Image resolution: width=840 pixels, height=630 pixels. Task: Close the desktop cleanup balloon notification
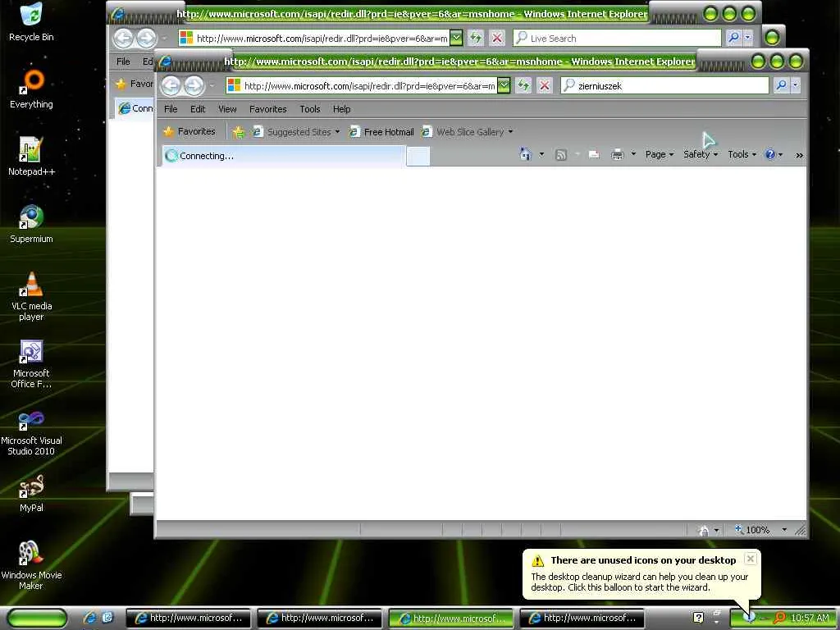751,559
